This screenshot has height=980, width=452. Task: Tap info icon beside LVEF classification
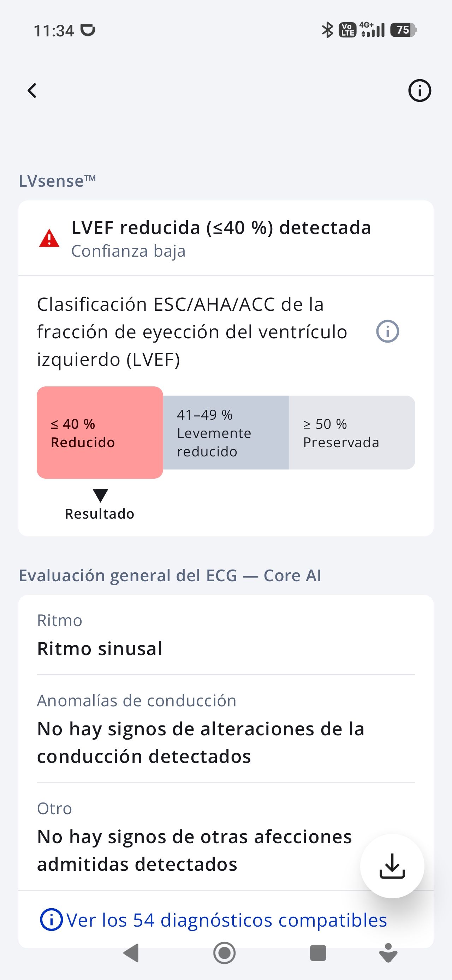[387, 331]
